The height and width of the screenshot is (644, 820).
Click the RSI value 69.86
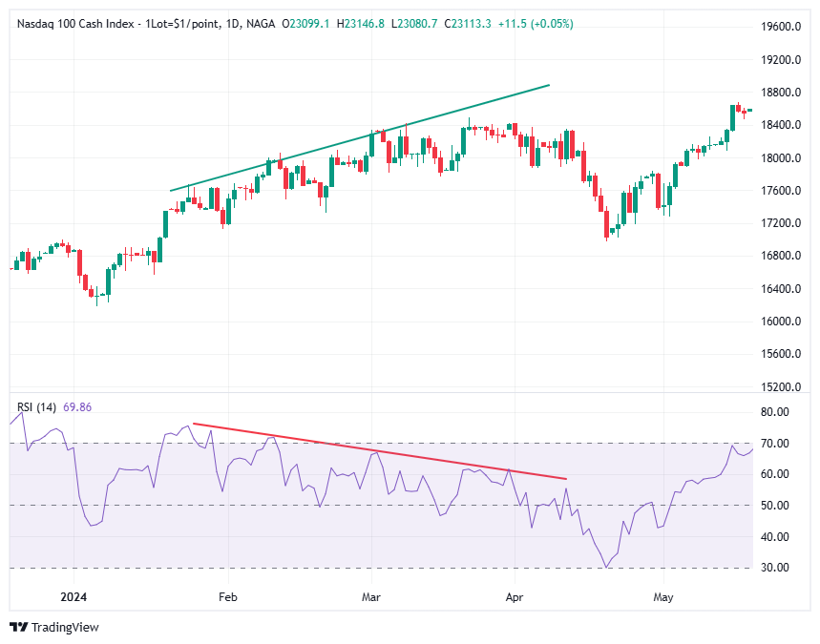coord(76,407)
